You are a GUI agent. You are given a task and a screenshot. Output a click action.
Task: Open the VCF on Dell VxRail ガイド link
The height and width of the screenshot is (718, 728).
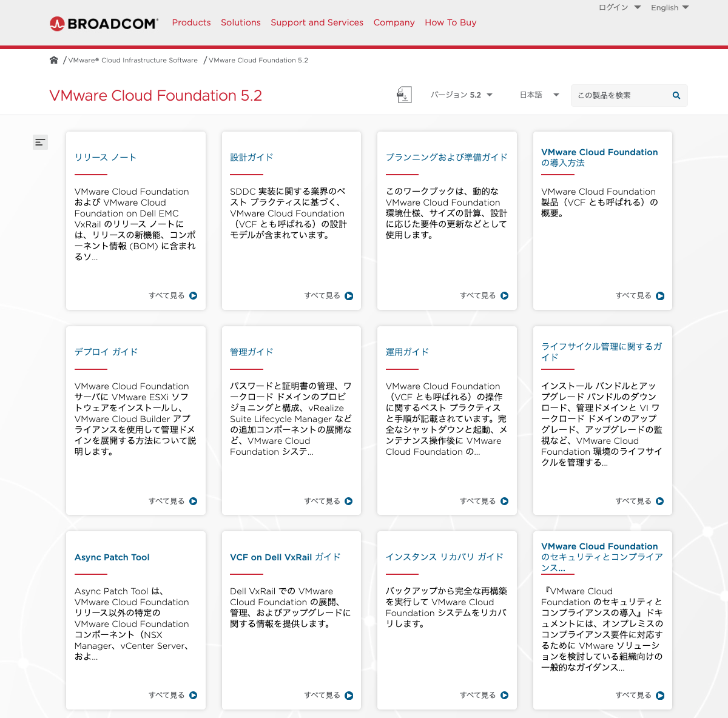285,557
